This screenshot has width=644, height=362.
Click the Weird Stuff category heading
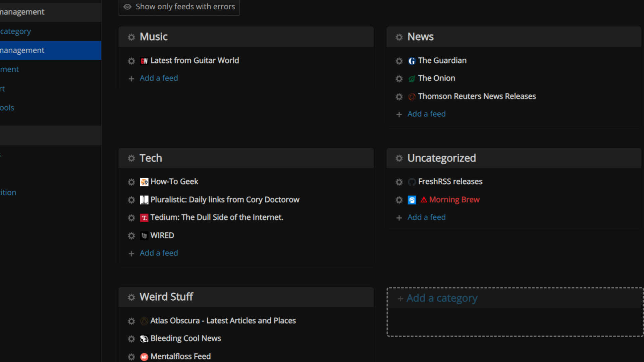[166, 297]
